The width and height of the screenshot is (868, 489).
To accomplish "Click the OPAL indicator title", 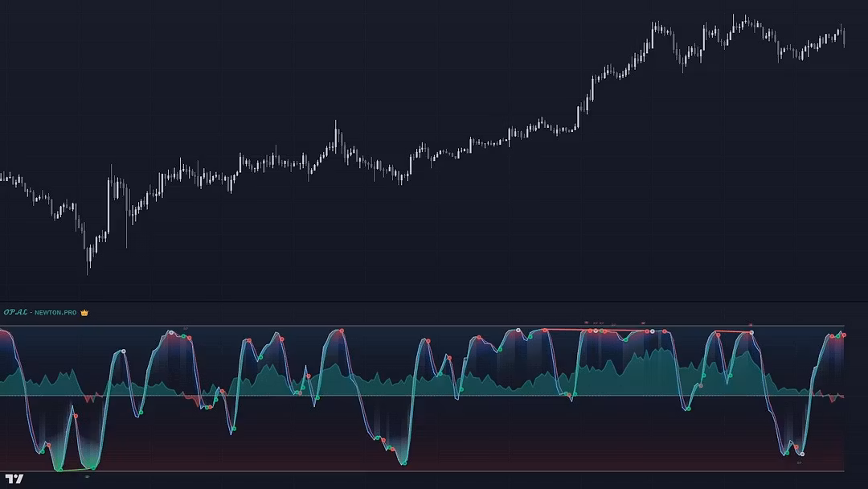I will (x=14, y=312).
